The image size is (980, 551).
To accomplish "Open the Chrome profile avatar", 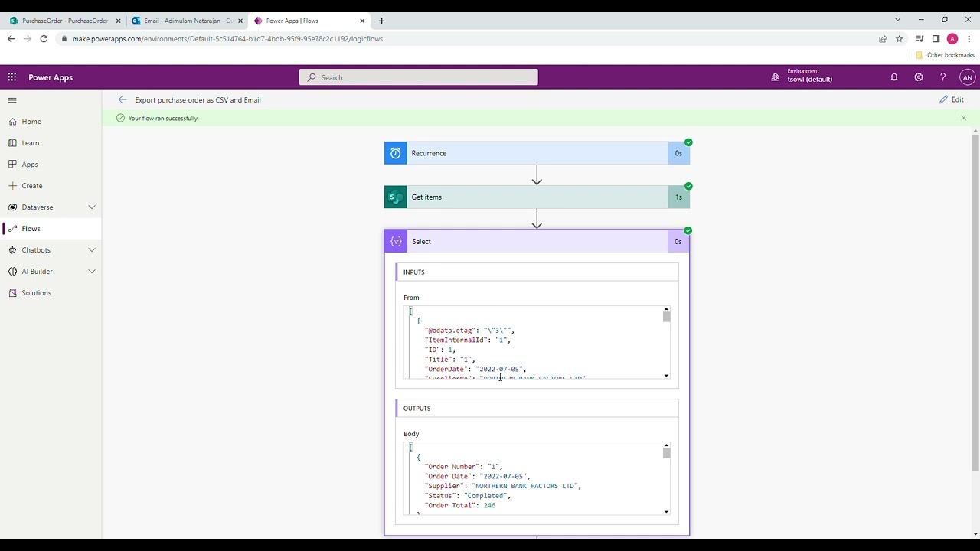I will (x=952, y=39).
